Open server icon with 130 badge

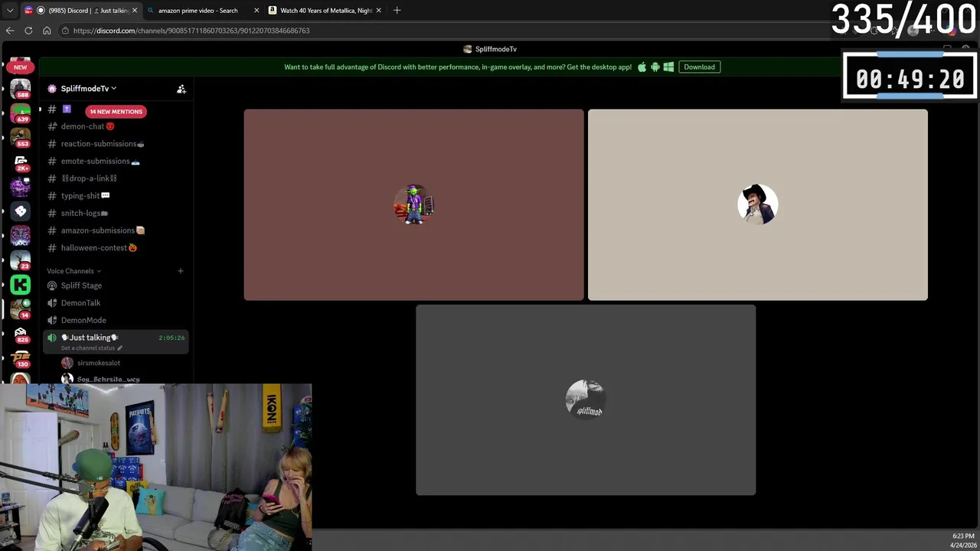(21, 358)
